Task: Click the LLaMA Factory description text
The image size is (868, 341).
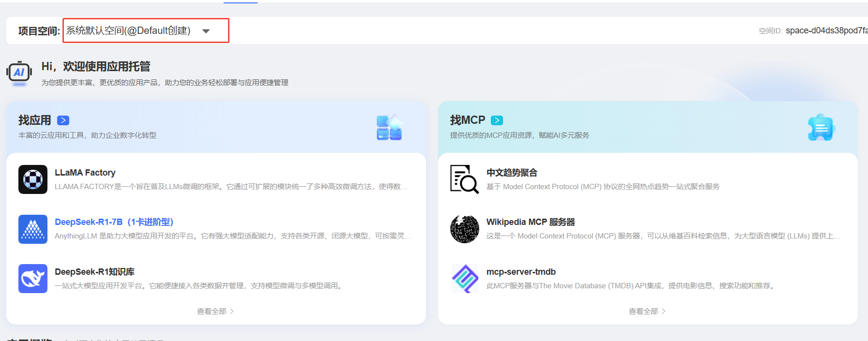Action: (231, 187)
